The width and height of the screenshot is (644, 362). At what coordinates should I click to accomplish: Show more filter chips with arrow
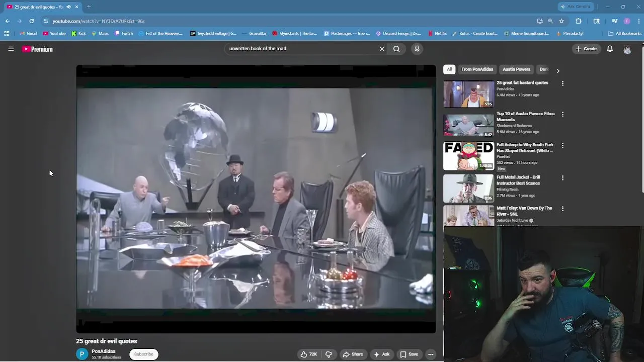[557, 70]
